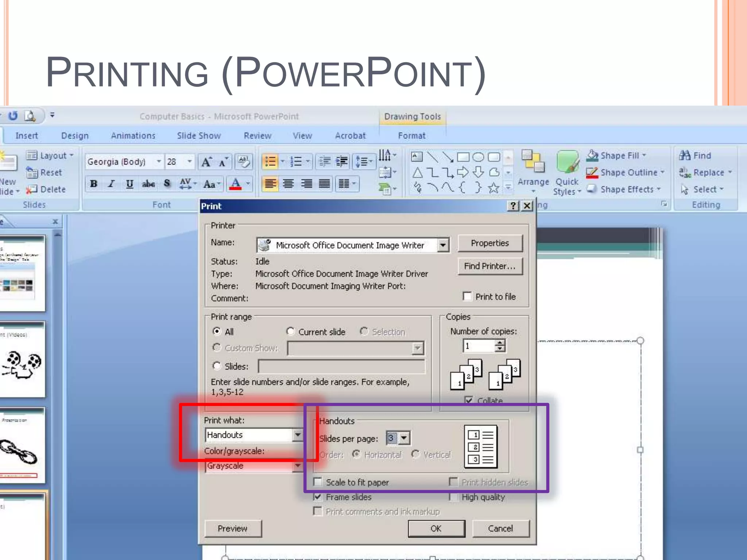The width and height of the screenshot is (747, 560).
Task: Enable High quality printing
Action: pos(453,497)
